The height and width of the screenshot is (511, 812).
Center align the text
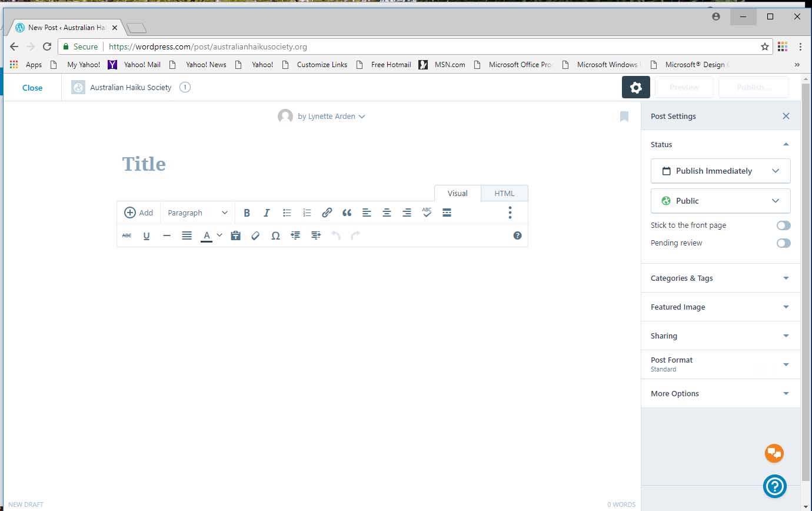[387, 213]
